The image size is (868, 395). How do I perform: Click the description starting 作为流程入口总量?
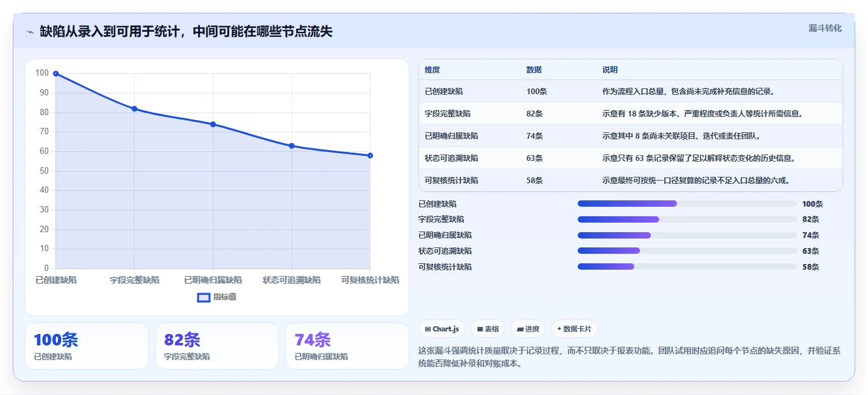[688, 92]
